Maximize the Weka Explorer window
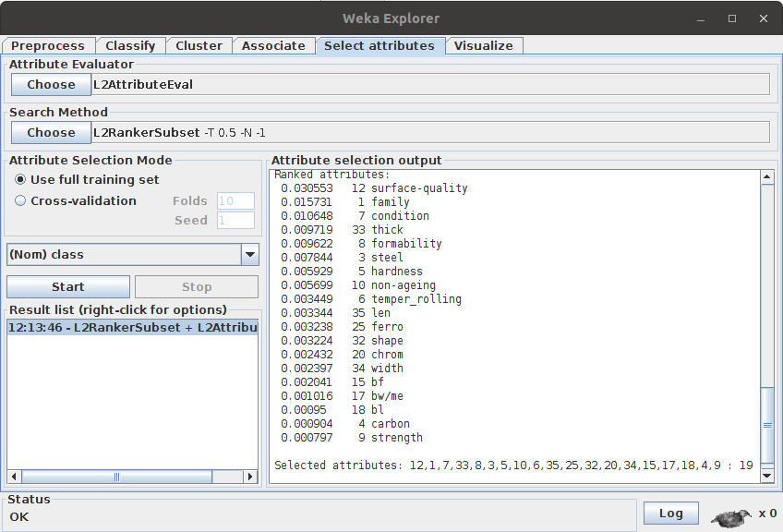Screen dimensions: 783x532 (x=732, y=18)
